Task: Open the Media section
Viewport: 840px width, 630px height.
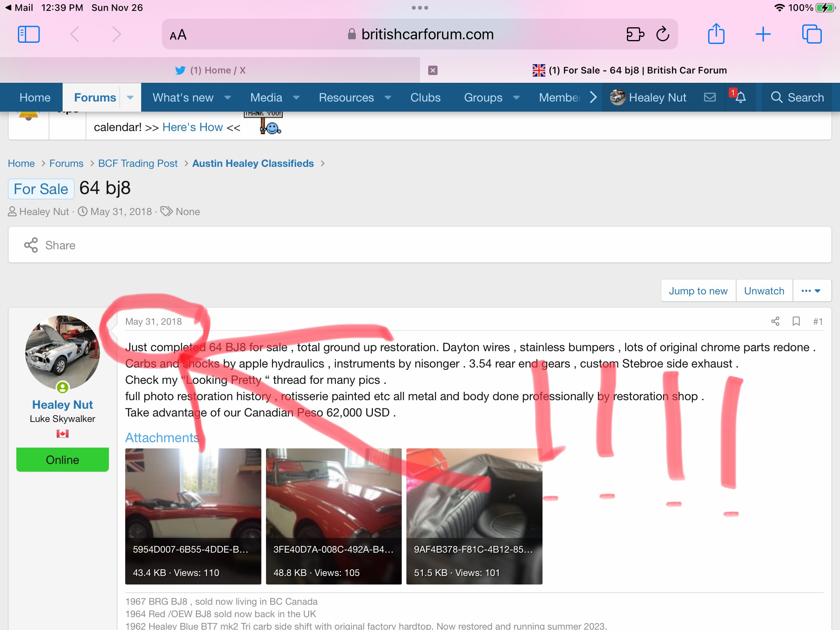Action: coord(266,97)
